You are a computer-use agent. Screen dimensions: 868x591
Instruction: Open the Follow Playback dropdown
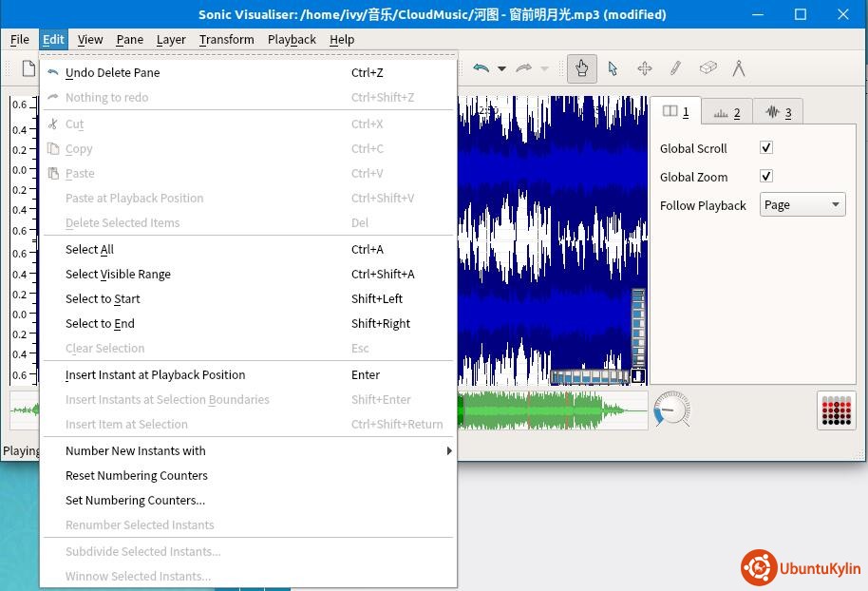coord(802,205)
